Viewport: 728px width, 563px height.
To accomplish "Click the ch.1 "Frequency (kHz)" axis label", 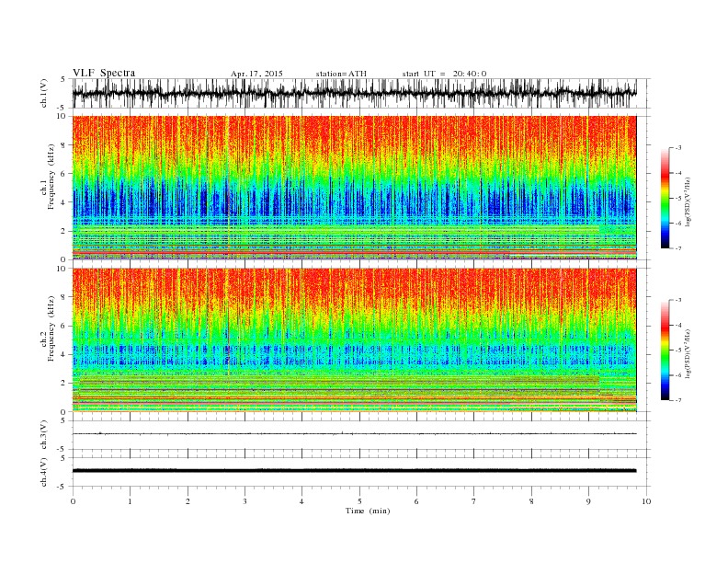I will pyautogui.click(x=51, y=177).
